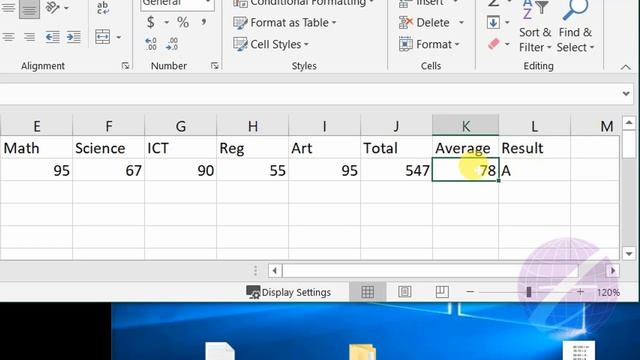Image resolution: width=640 pixels, height=360 pixels.
Task: Open Fill dropdown arrow
Action: point(507,22)
